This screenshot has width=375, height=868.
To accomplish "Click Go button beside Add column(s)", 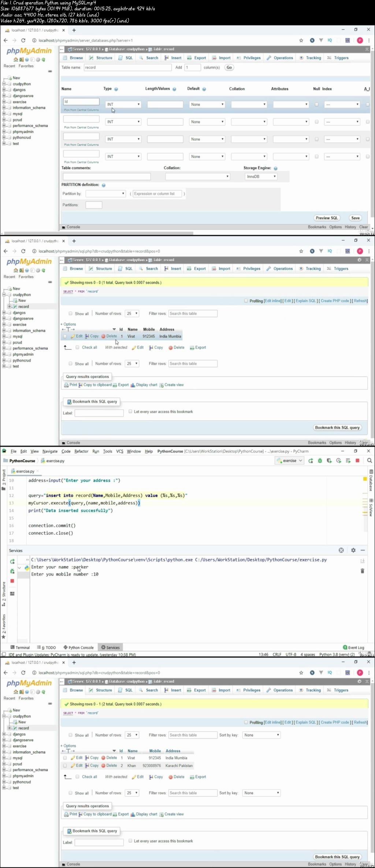I will (x=229, y=67).
